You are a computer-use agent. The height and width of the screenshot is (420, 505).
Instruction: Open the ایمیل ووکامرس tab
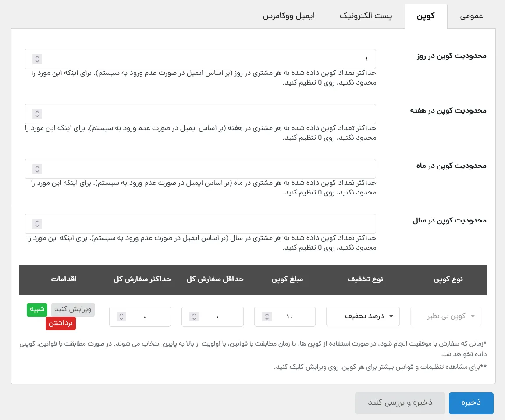tap(289, 16)
